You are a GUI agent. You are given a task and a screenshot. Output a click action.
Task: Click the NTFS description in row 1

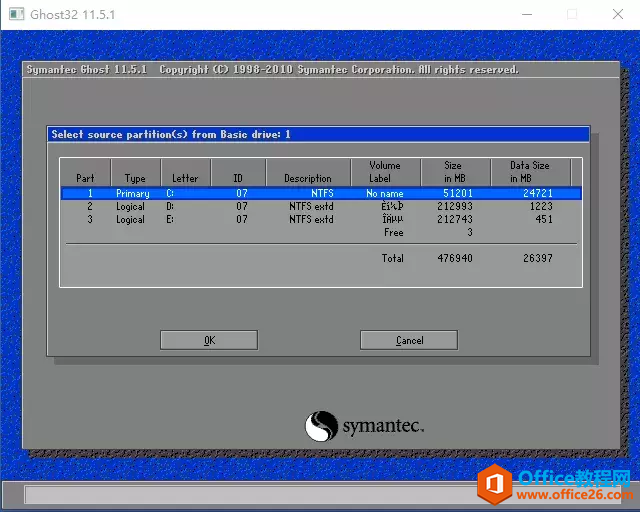[322, 193]
